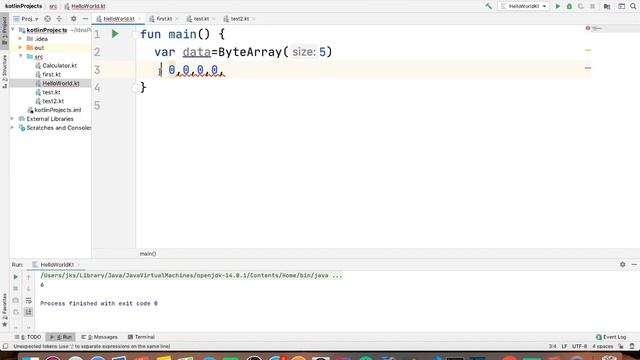Click the LF line separator widget

(x=564, y=346)
